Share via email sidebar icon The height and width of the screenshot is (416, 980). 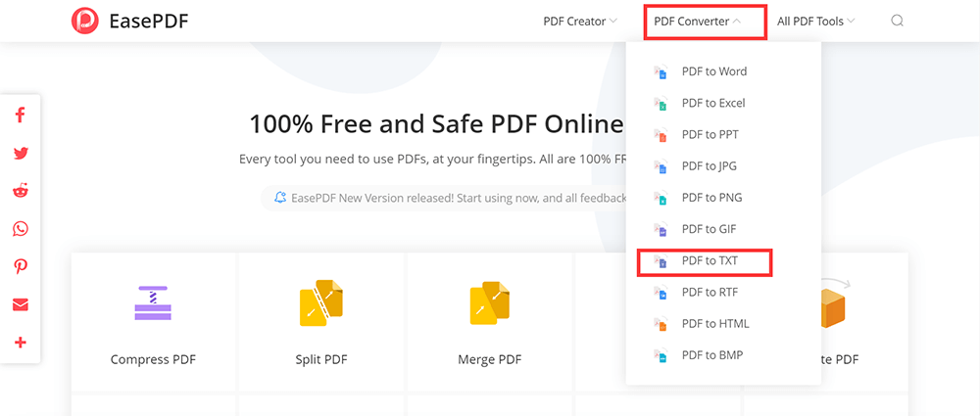pyautogui.click(x=21, y=304)
